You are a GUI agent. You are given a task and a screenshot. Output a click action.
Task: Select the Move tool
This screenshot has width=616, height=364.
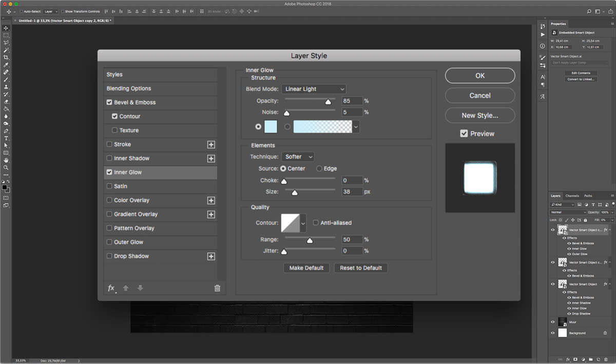coord(6,28)
